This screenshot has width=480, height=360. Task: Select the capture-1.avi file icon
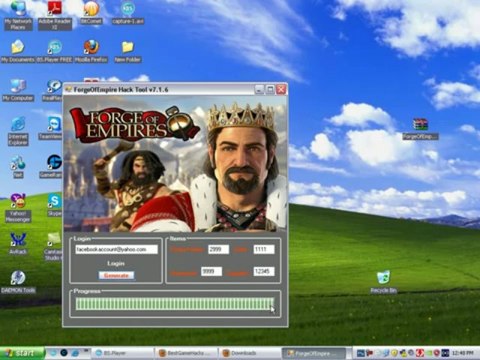(x=128, y=13)
